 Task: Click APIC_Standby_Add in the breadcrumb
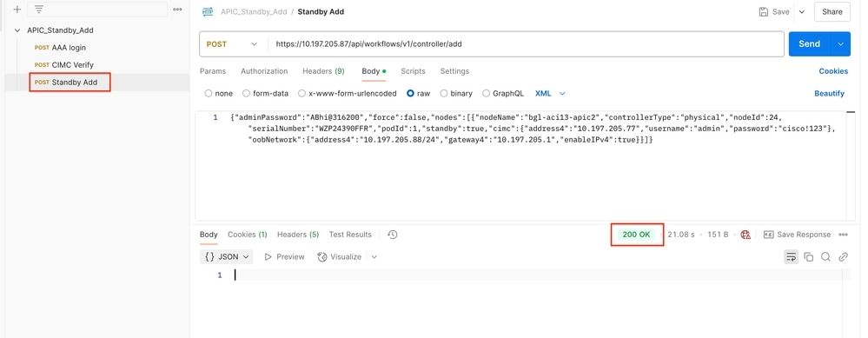point(254,11)
